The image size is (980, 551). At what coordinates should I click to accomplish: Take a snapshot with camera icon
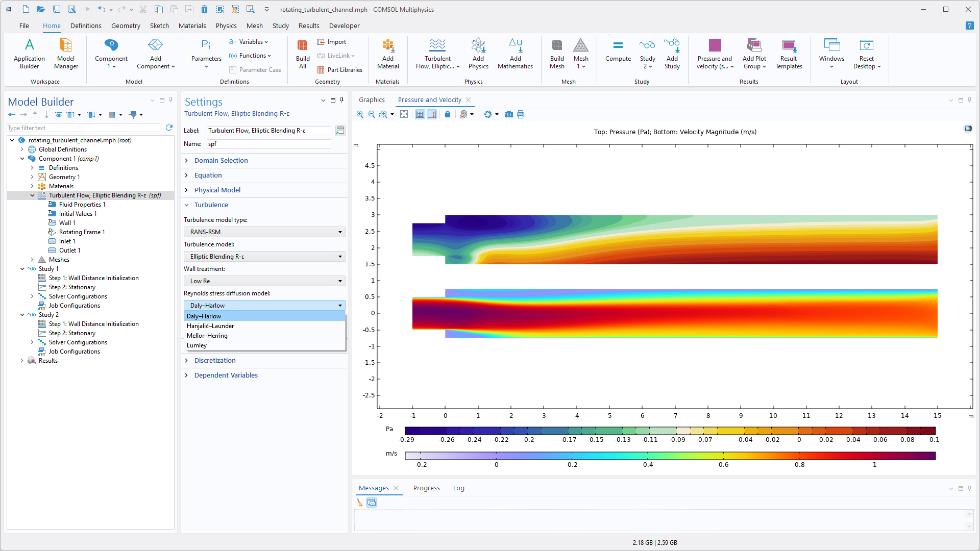[508, 114]
